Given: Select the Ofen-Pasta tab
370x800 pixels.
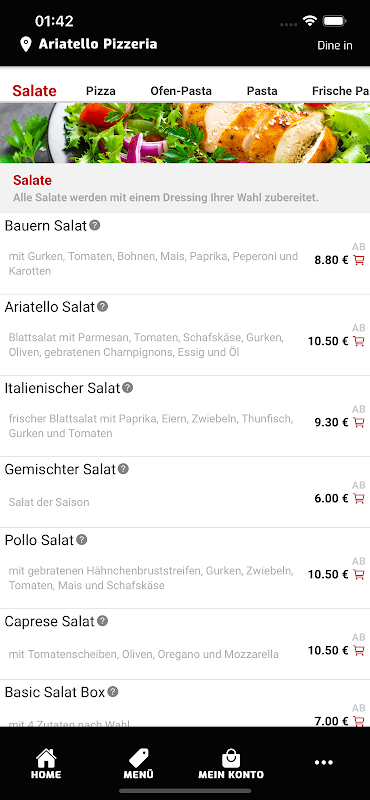Looking at the screenshot, I should [181, 91].
